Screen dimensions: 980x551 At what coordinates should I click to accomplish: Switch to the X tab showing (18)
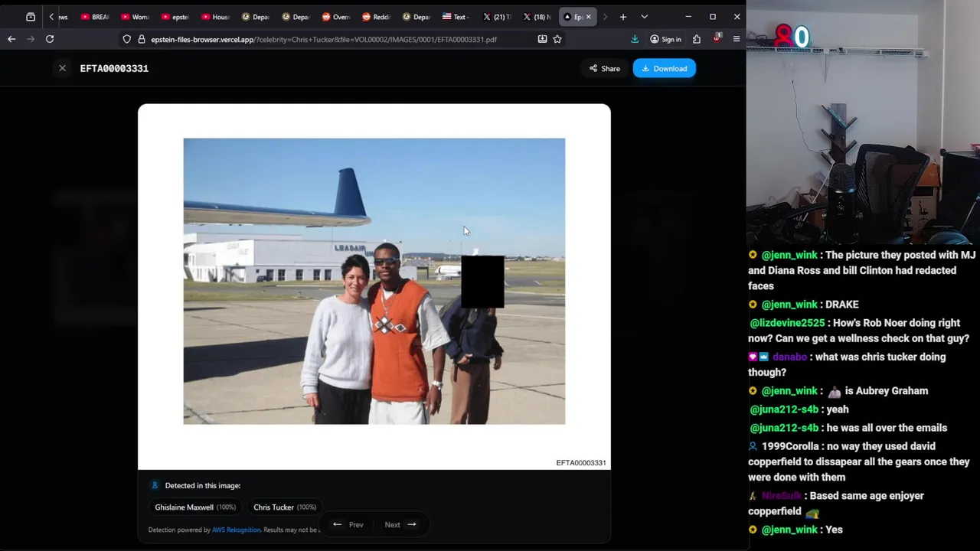click(x=536, y=17)
